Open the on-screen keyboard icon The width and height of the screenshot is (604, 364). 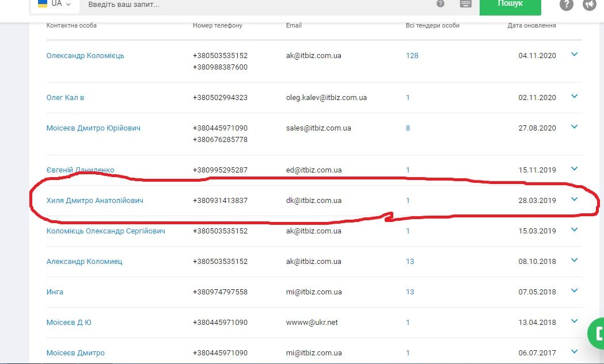click(466, 3)
